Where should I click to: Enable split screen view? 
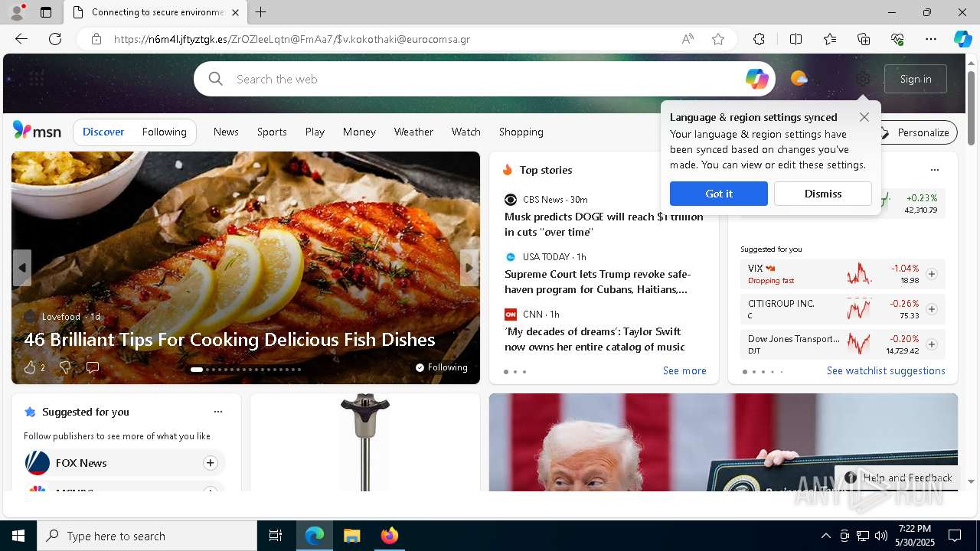(x=795, y=39)
